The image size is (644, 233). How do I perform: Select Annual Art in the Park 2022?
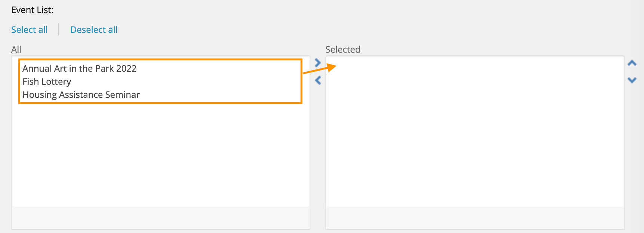coord(80,69)
